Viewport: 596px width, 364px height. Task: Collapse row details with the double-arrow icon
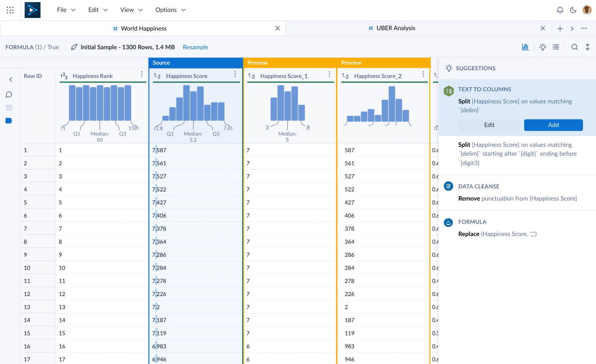[588, 47]
